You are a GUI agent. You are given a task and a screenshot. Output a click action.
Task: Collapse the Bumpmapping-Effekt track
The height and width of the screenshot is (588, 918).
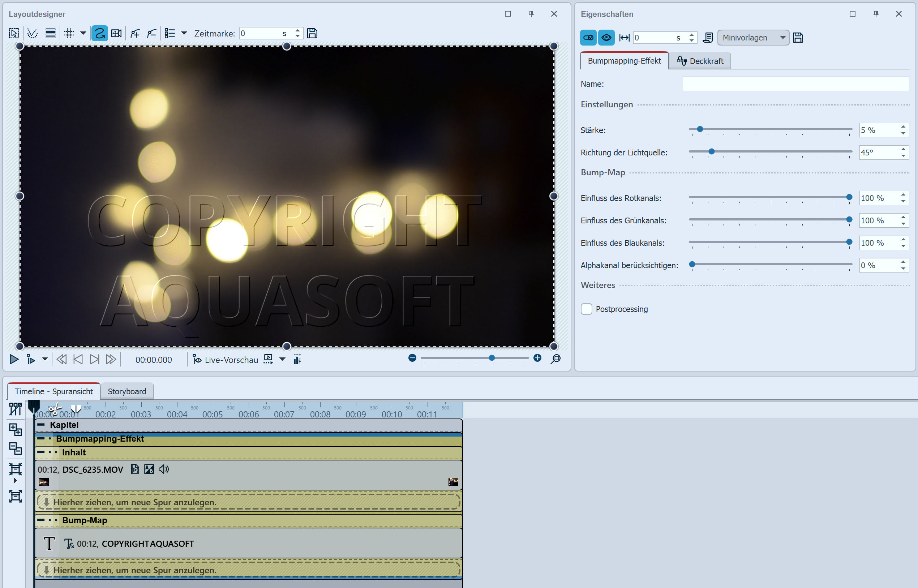click(x=41, y=439)
